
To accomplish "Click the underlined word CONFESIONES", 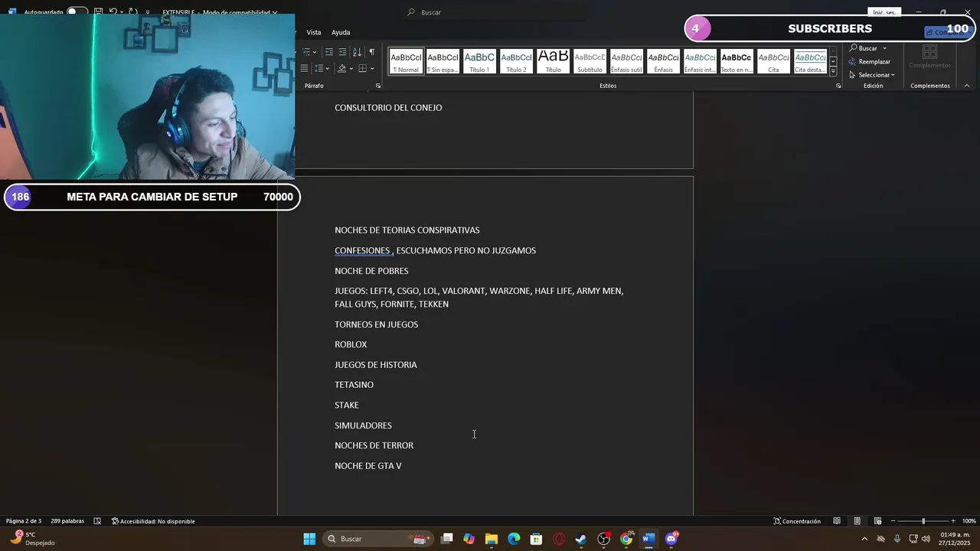I will 362,250.
